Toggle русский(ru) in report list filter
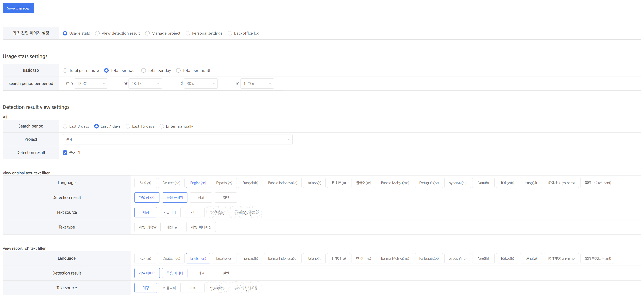644x297 pixels. [x=458, y=258]
